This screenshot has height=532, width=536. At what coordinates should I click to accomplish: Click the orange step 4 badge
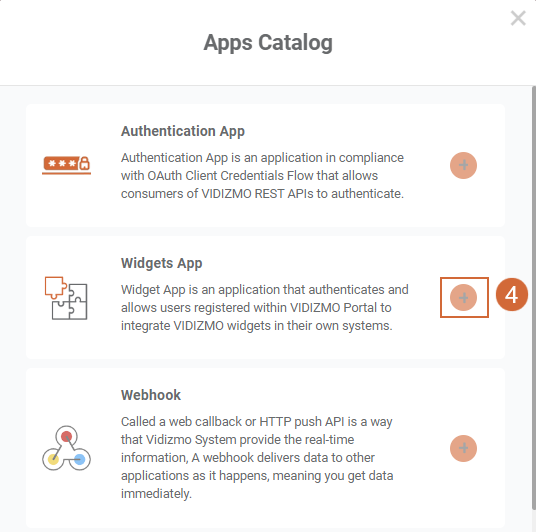(512, 295)
